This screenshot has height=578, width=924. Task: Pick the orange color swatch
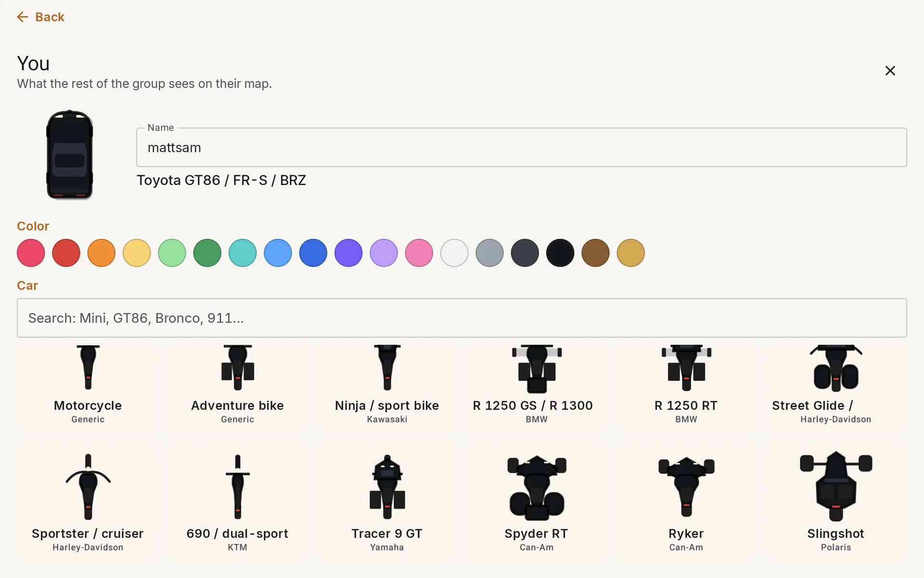[102, 253]
